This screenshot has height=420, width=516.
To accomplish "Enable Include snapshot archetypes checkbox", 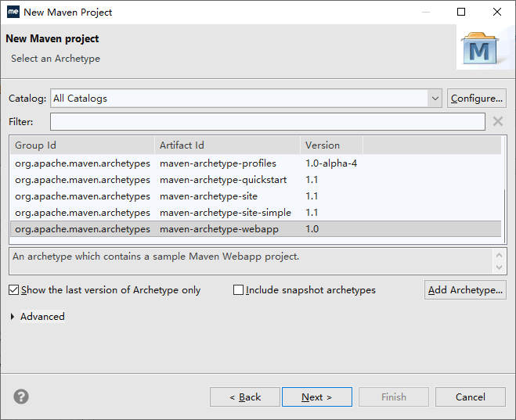I will tap(239, 290).
